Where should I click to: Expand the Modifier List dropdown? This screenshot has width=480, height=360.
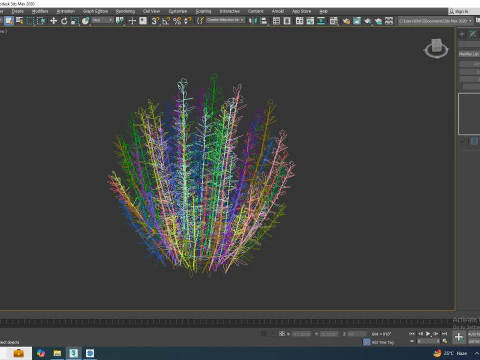(x=469, y=54)
